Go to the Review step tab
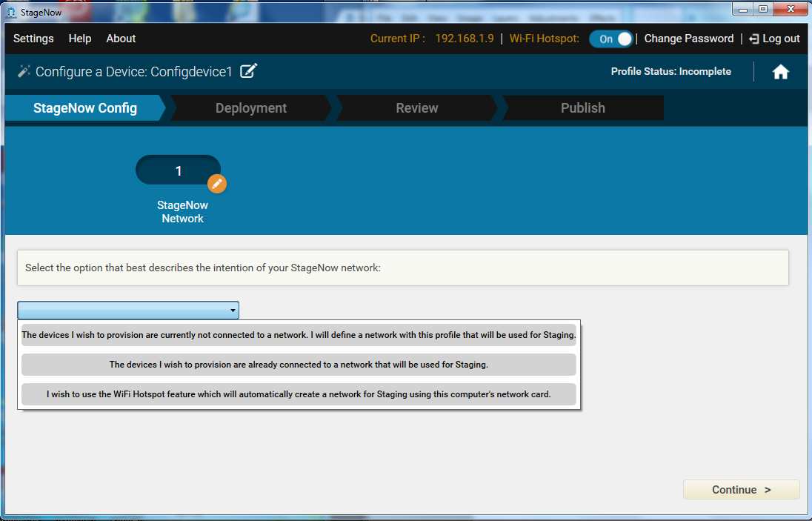 tap(416, 108)
